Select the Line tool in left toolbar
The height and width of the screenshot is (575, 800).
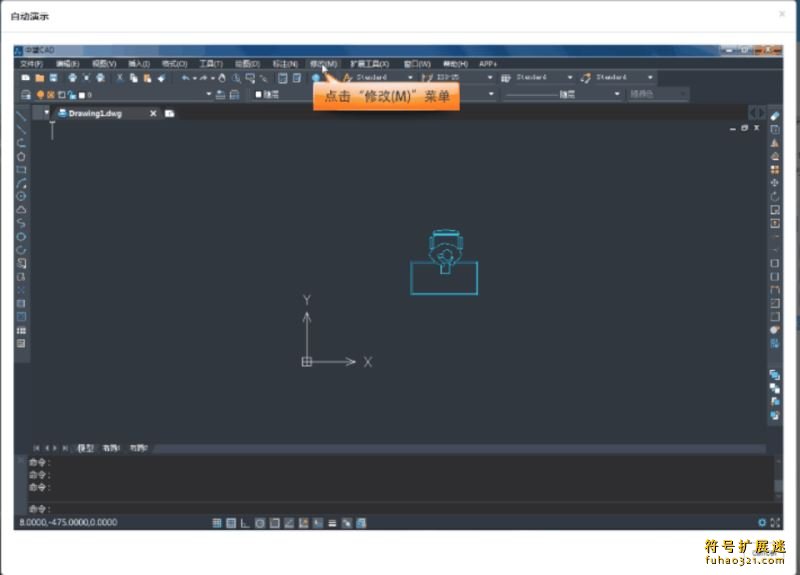[x=21, y=116]
